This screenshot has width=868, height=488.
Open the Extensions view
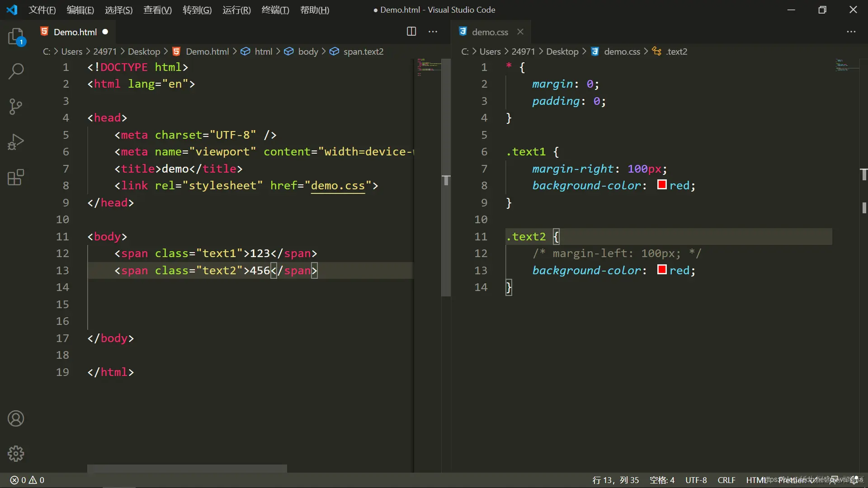coord(16,177)
